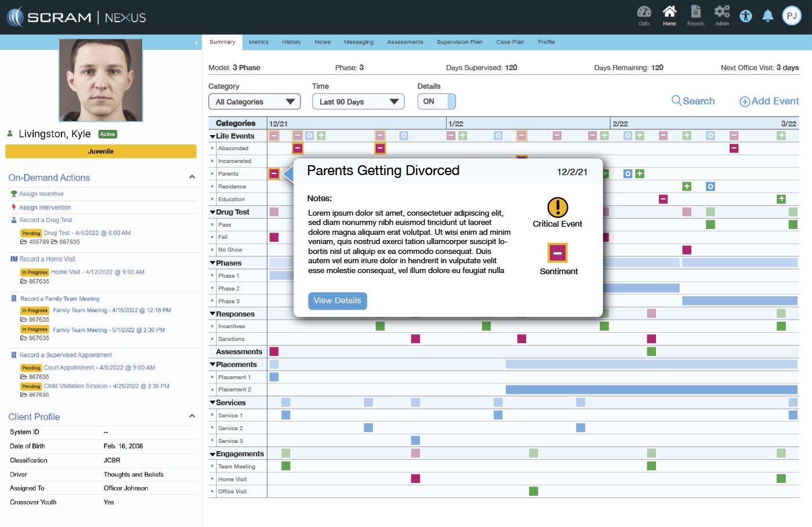Click Add Event

[x=769, y=101]
